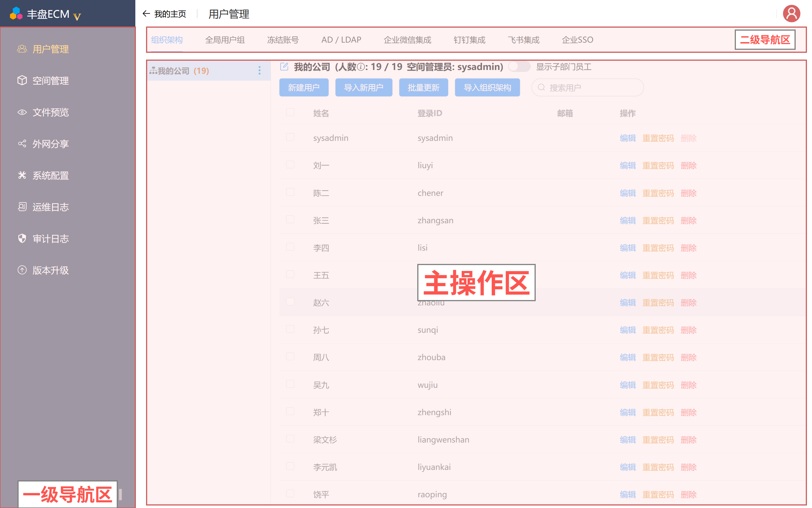Switch to the 冻结账号 tab
Viewport: 812px width, 508px height.
click(283, 40)
